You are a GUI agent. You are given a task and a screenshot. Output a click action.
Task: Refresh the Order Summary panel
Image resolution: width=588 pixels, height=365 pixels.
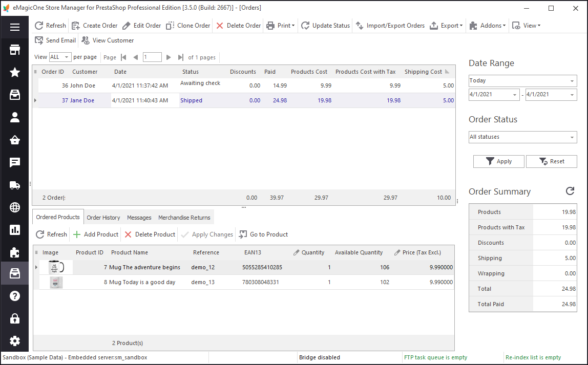pyautogui.click(x=570, y=191)
